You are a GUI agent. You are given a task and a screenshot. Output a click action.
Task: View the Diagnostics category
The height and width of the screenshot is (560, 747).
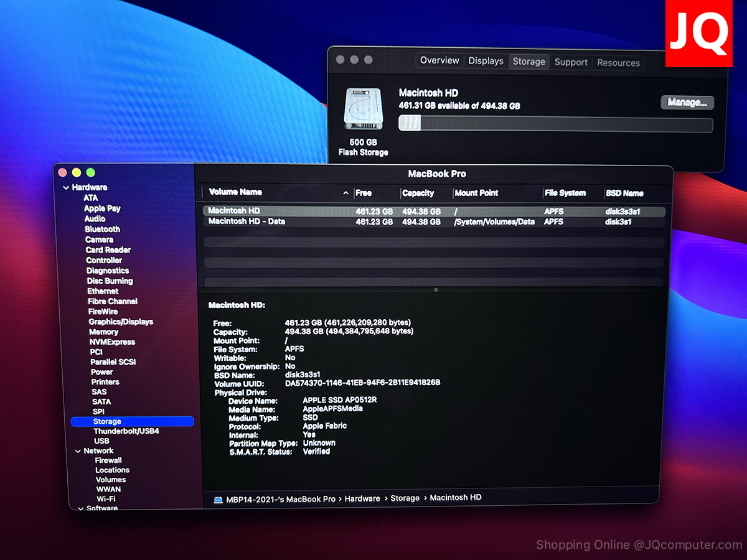(108, 271)
